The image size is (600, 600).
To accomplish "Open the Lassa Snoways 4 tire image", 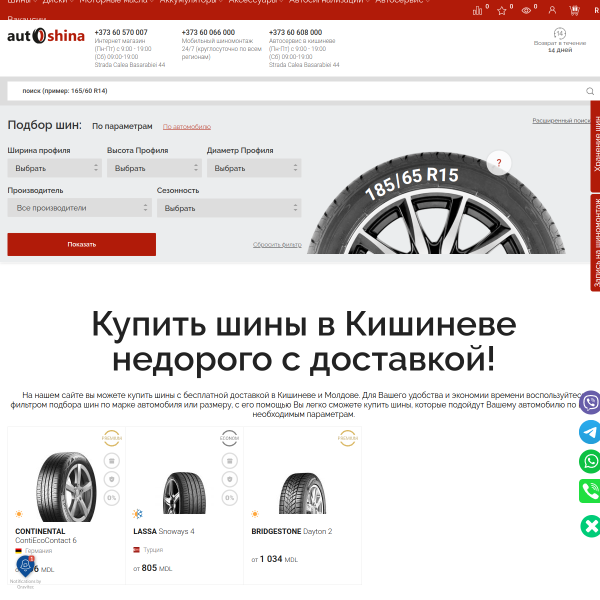I will click(184, 492).
